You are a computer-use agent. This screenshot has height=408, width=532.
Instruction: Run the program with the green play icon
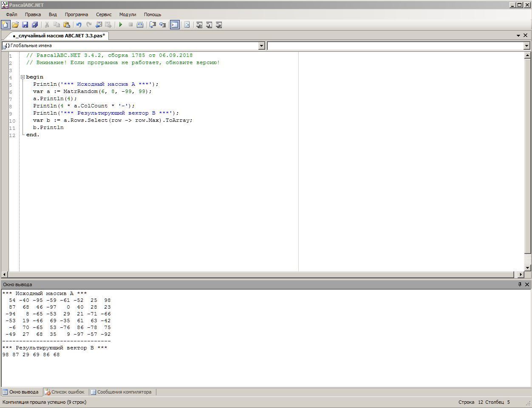click(121, 25)
